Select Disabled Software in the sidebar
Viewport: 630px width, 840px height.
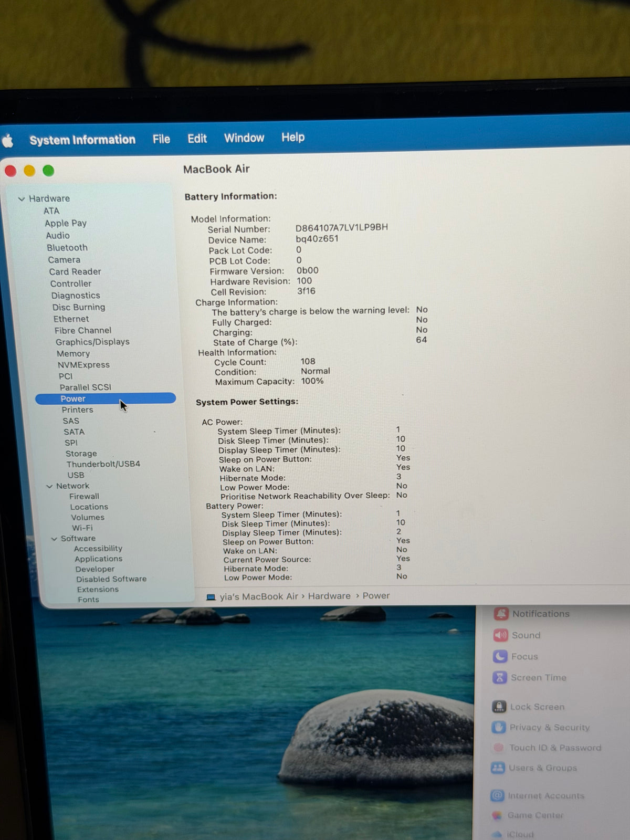[111, 579]
